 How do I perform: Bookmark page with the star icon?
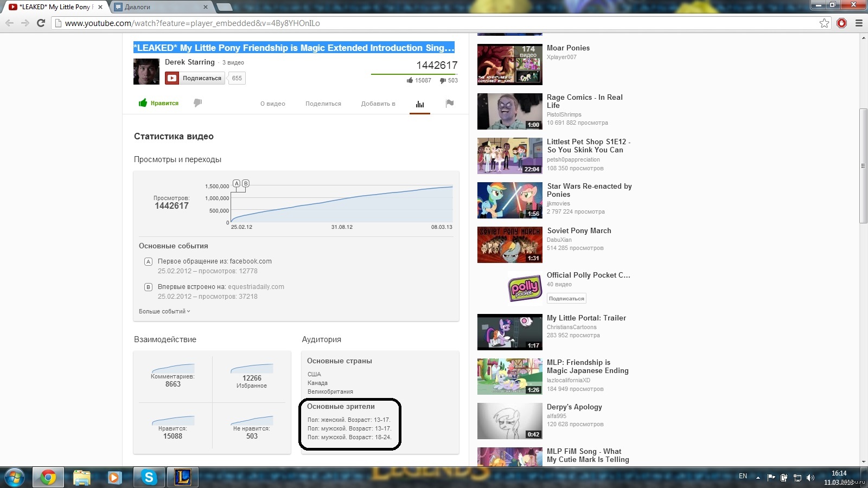[x=825, y=23]
